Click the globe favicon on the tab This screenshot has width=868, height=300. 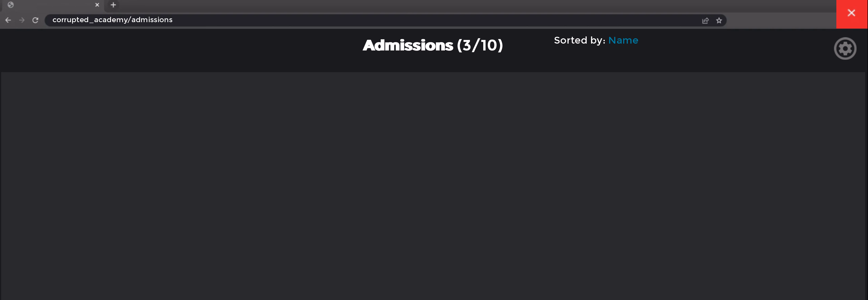pyautogui.click(x=11, y=5)
